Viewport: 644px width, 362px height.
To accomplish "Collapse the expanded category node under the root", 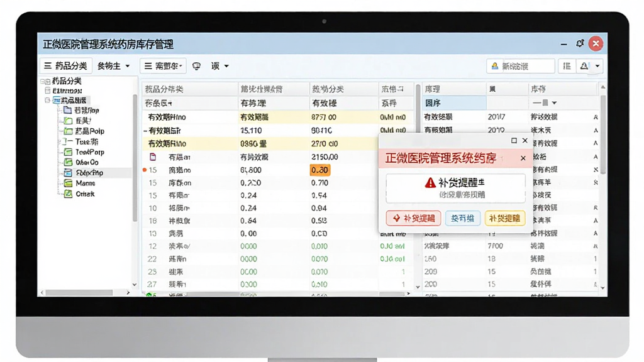I will pos(48,100).
